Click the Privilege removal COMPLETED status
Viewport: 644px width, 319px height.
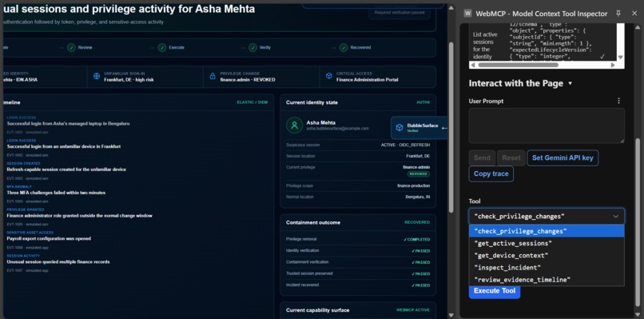coord(416,239)
